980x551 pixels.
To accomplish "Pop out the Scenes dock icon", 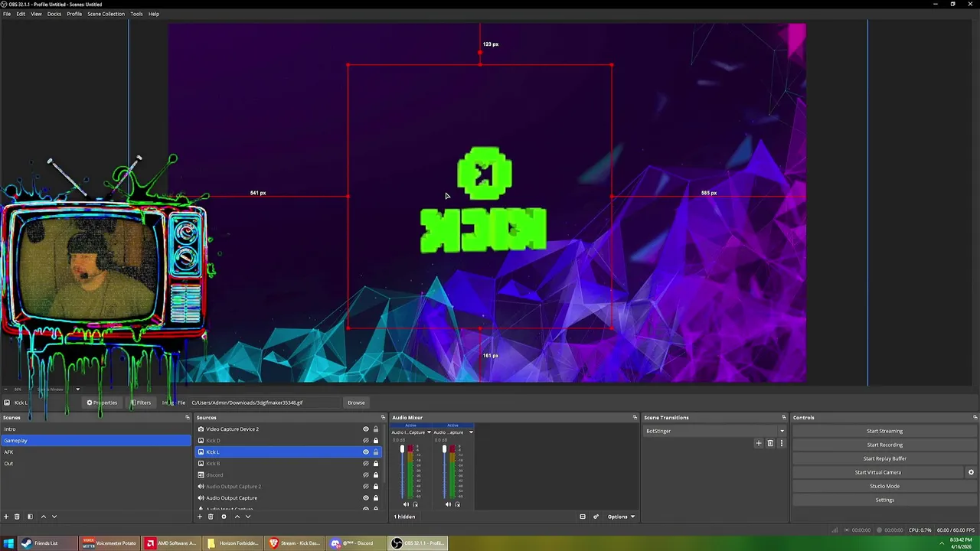I will [x=188, y=418].
